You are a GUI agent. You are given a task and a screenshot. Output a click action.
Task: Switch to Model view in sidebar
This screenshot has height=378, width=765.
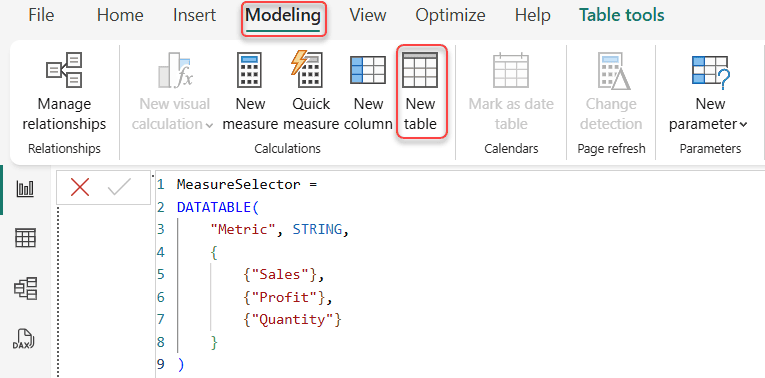(x=25, y=288)
